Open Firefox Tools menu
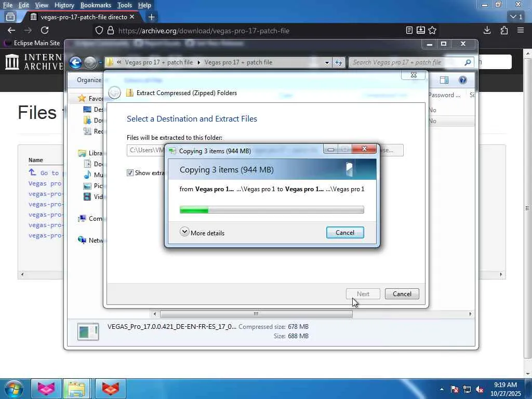This screenshot has width=532, height=399. pos(125,5)
